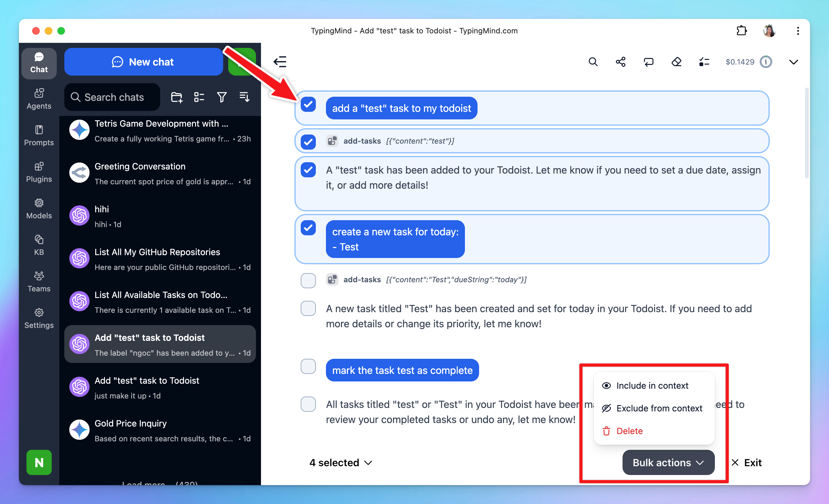Select Delete in the bulk actions menu

tap(654, 431)
